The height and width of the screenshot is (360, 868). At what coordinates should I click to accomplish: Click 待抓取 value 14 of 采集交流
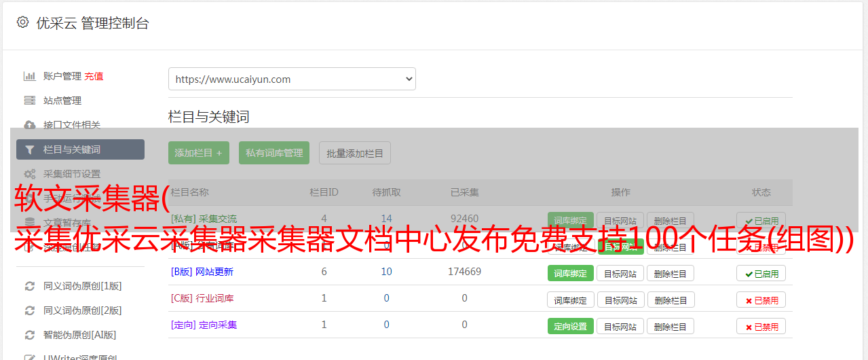(x=386, y=219)
